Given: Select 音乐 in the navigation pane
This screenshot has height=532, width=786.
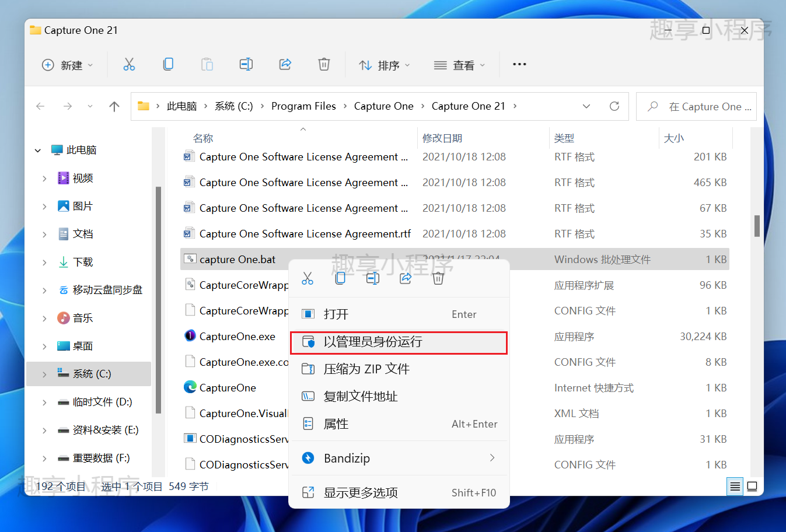Looking at the screenshot, I should tap(83, 318).
